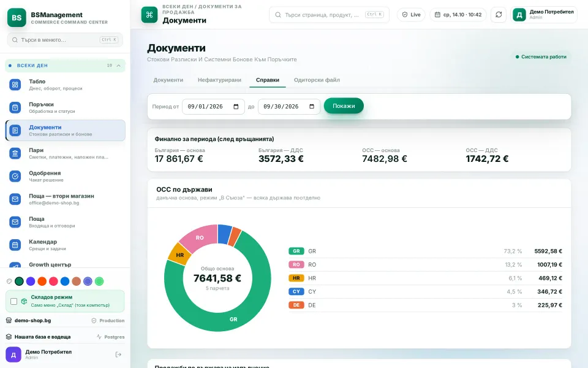Viewport: 588px width, 368px height.
Task: Open the Календар calendar icon
Action: tap(15, 245)
